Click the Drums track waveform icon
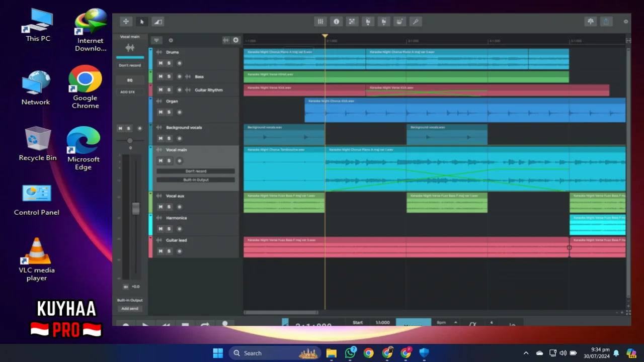 pyautogui.click(x=159, y=52)
